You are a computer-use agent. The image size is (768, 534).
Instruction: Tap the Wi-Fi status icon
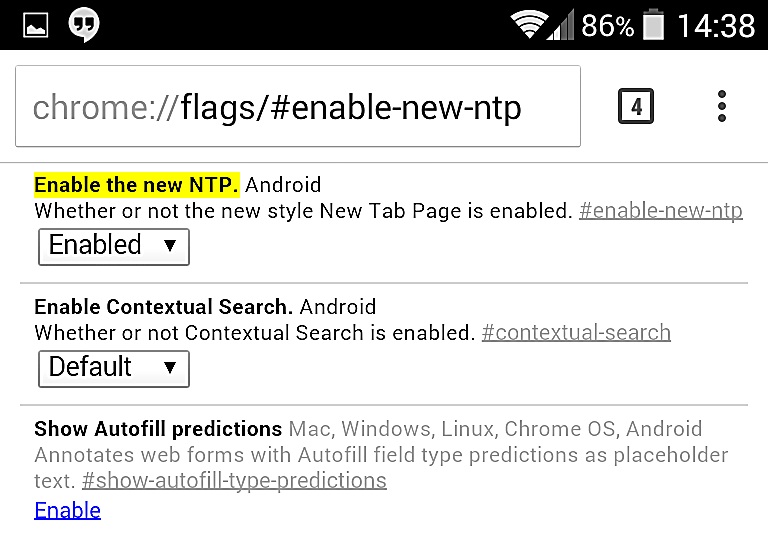(528, 24)
